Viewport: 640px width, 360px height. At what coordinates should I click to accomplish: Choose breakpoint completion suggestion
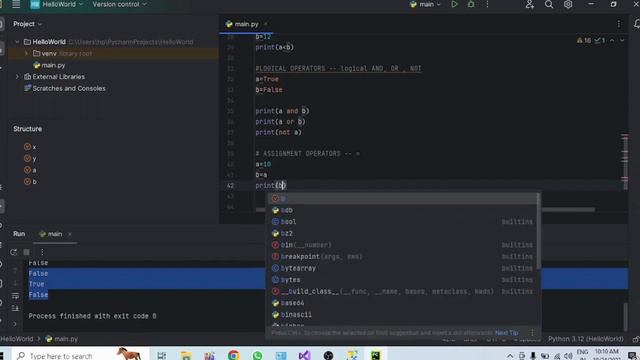point(402,257)
